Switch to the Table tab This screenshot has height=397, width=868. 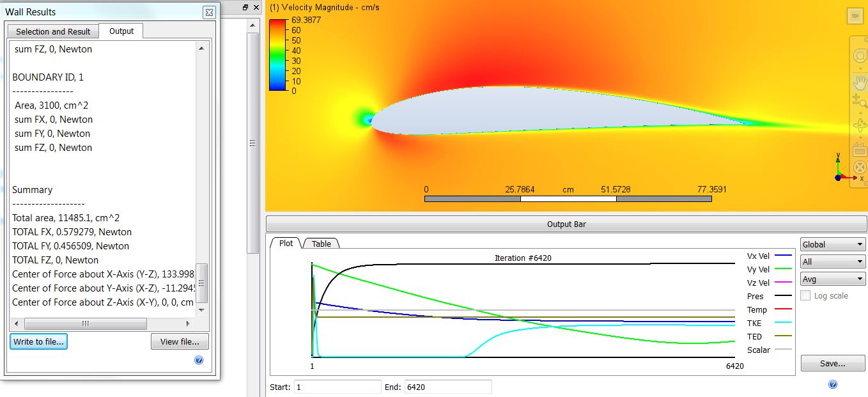(321, 244)
